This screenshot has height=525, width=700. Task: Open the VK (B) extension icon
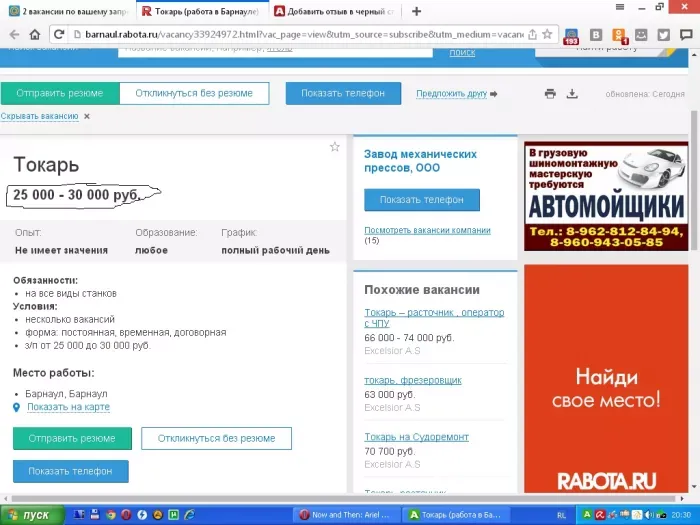[x=596, y=35]
